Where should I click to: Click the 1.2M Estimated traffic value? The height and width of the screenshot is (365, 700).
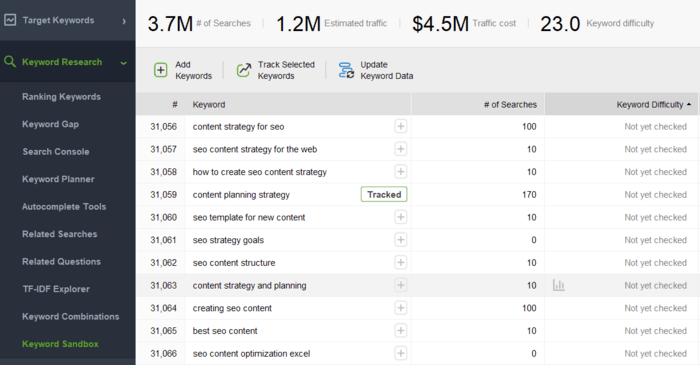tap(298, 24)
